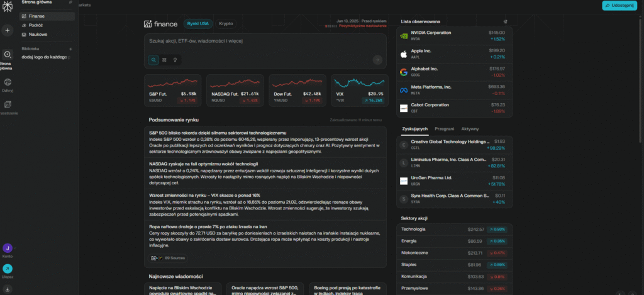Switch to the Rynki USA pill
This screenshot has width=644, height=295.
198,24
